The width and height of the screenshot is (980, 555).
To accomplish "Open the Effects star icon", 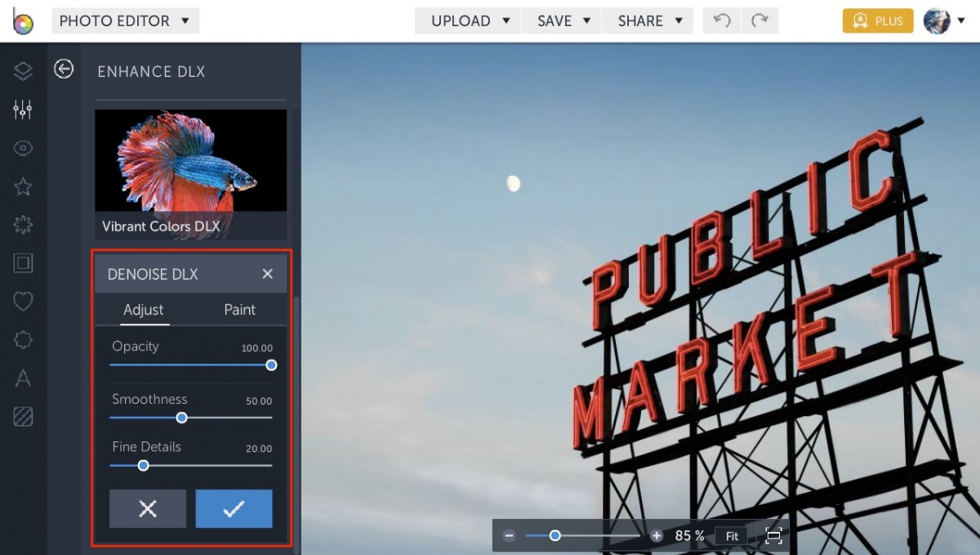I will (x=23, y=186).
